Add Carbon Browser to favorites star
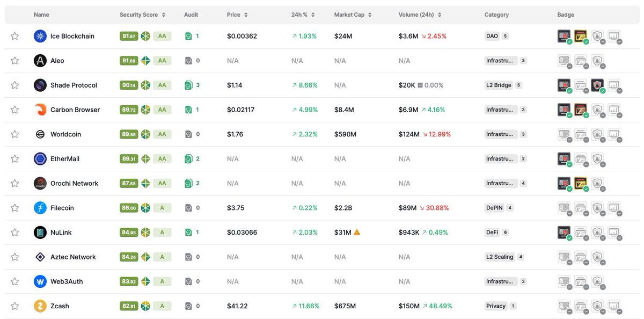Image resolution: width=644 pixels, height=319 pixels. click(15, 110)
